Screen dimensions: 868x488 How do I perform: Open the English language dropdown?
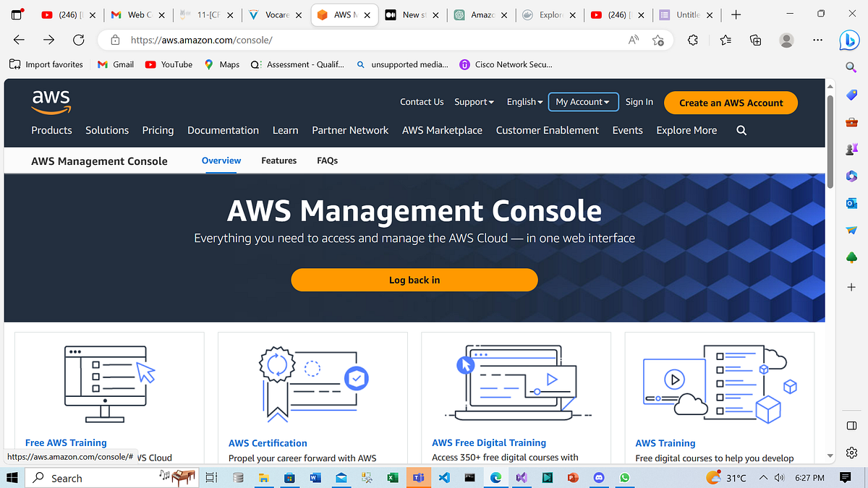[x=524, y=102]
